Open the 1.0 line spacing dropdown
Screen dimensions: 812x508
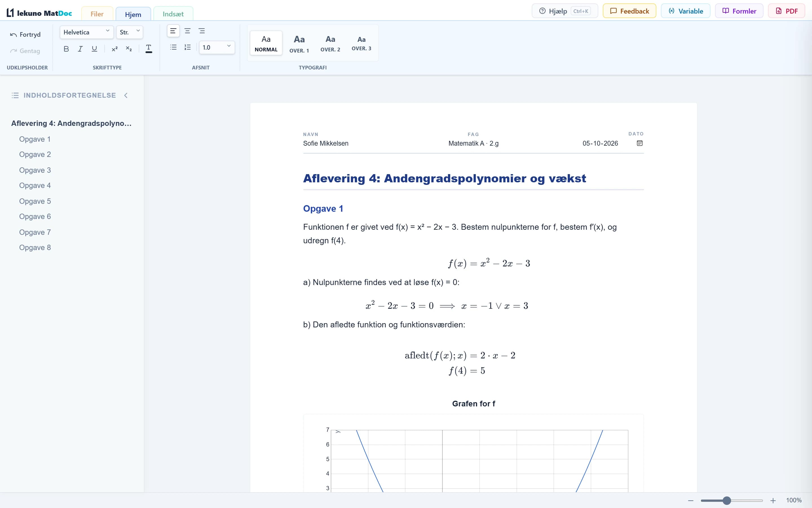tap(217, 47)
